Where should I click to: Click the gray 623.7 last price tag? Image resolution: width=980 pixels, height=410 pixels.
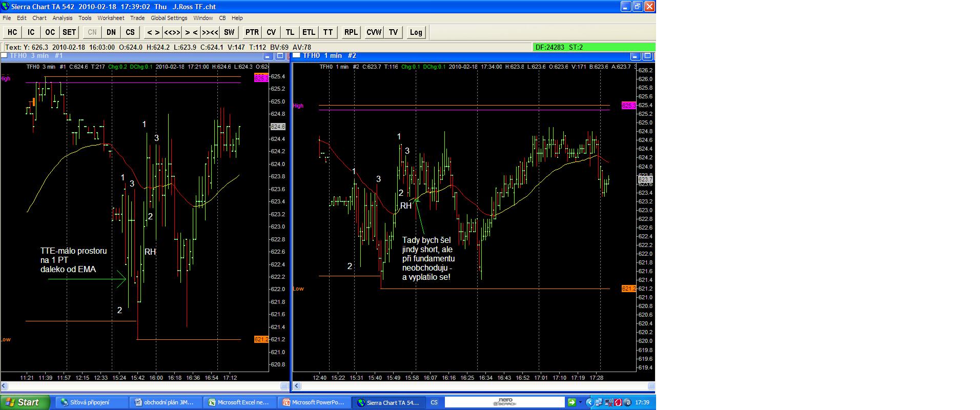click(645, 180)
